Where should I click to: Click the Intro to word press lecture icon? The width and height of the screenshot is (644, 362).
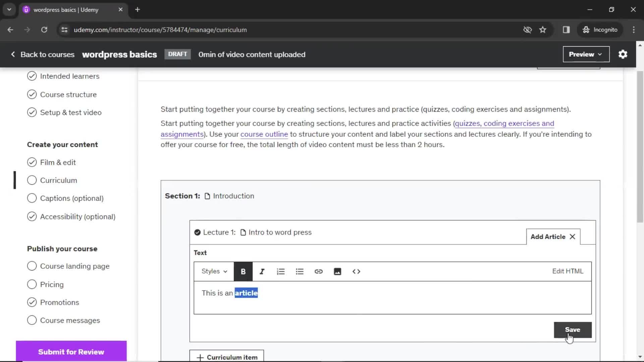[x=243, y=233]
